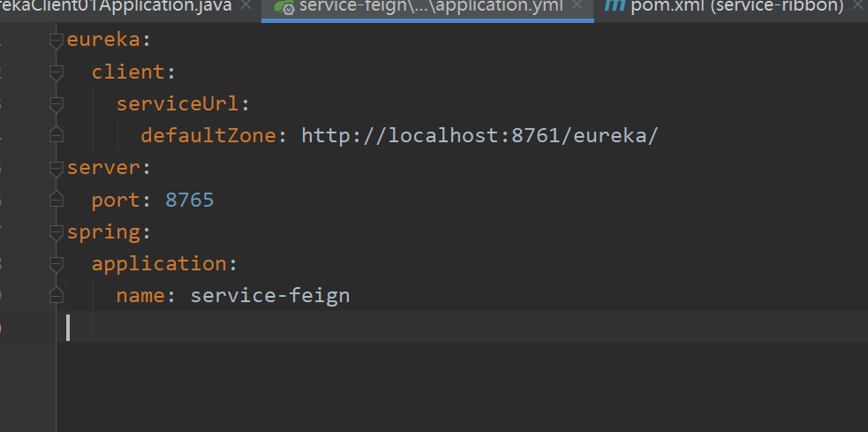Click the Spring leaf icon on application.yml tab

283,7
